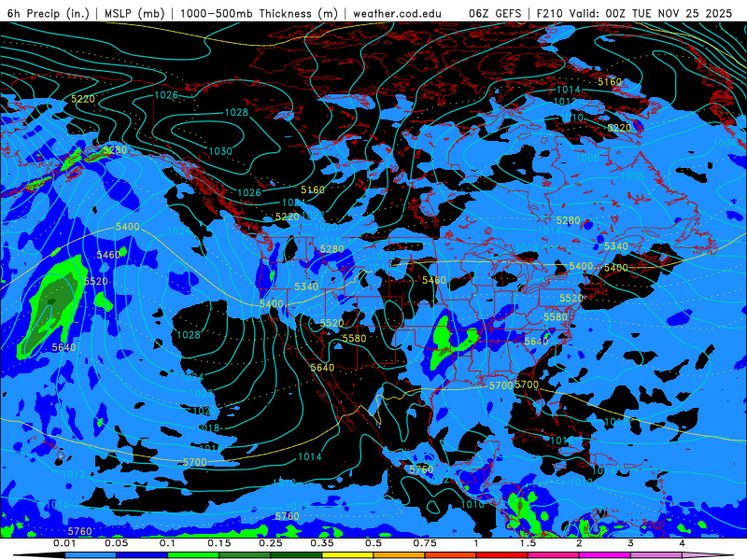
Task: Click the 5640 label below the Pacific green area
Action: point(63,347)
